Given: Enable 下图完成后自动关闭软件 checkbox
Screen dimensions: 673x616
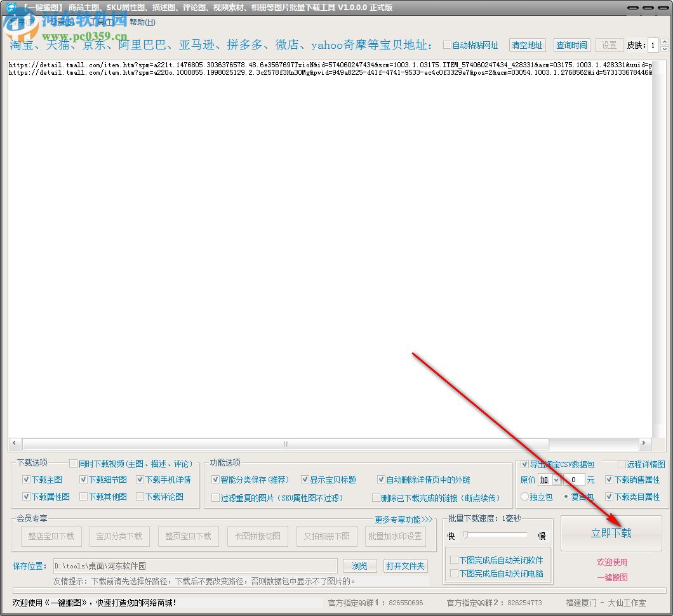Looking at the screenshot, I should click(x=454, y=560).
